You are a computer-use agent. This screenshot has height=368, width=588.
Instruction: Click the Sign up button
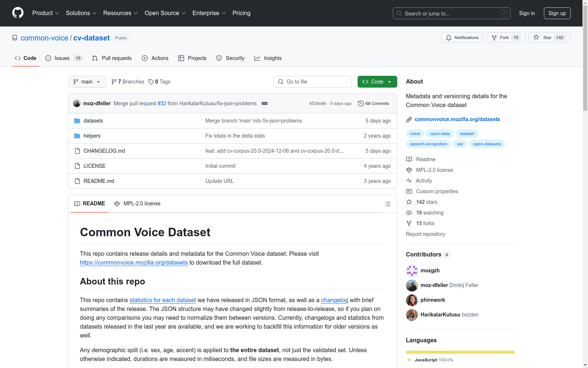(x=557, y=13)
